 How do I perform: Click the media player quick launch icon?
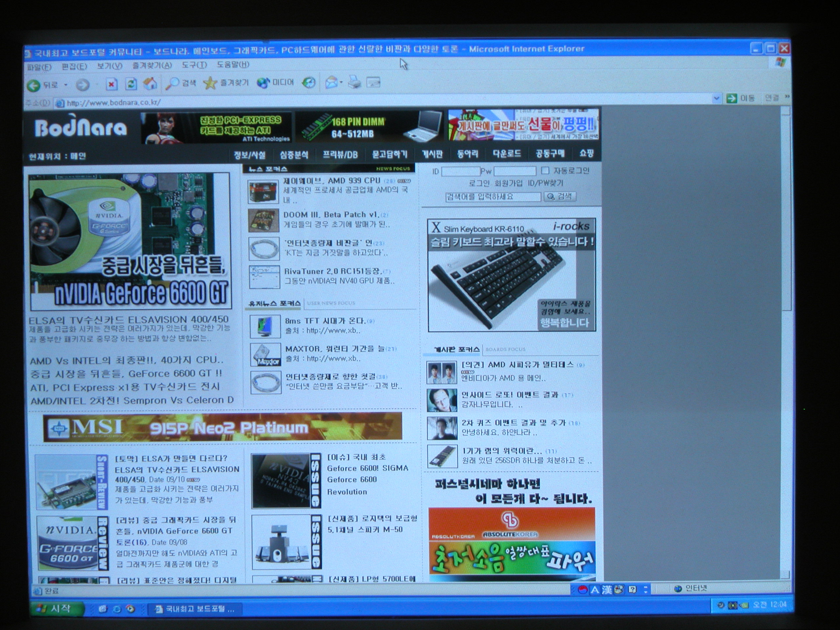click(x=131, y=609)
